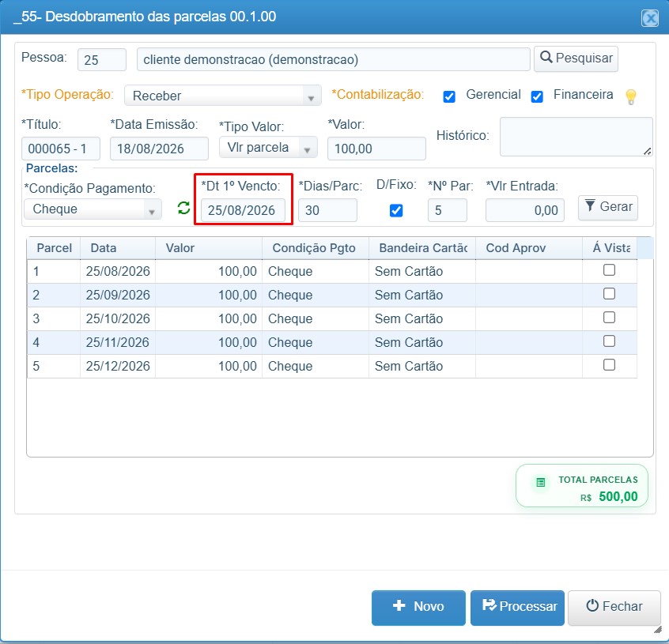Click the Histórico text area corner grip
The image size is (669, 644).
point(647,151)
